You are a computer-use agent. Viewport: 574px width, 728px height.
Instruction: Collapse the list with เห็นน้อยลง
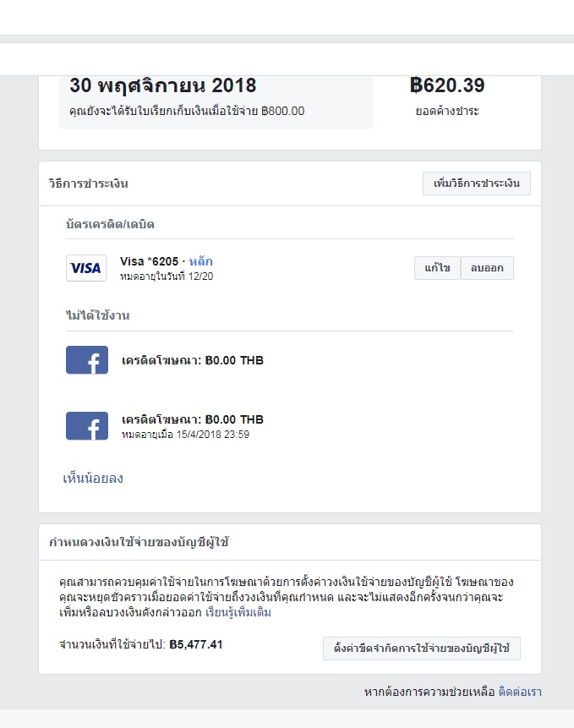(93, 479)
